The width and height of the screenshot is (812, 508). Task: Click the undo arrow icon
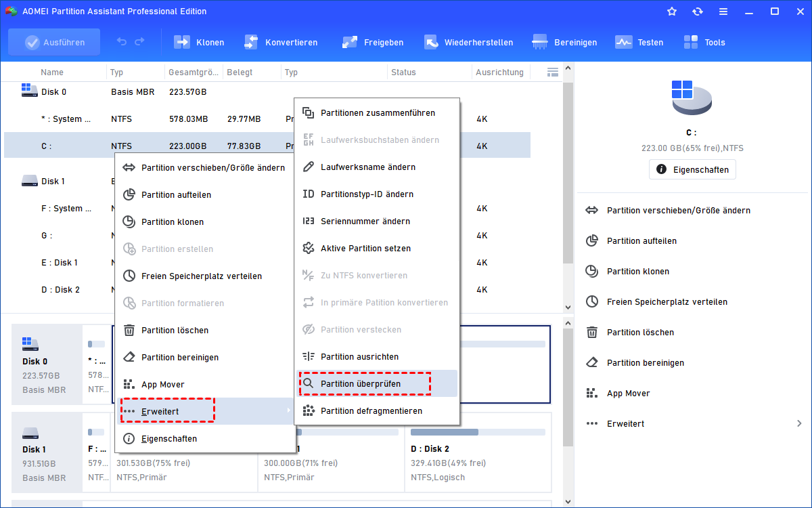pos(122,42)
